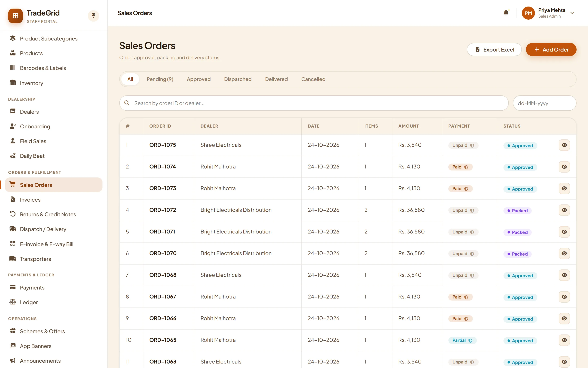The width and height of the screenshot is (588, 368).
Task: Open Payments in sidebar
Action: tap(54, 287)
